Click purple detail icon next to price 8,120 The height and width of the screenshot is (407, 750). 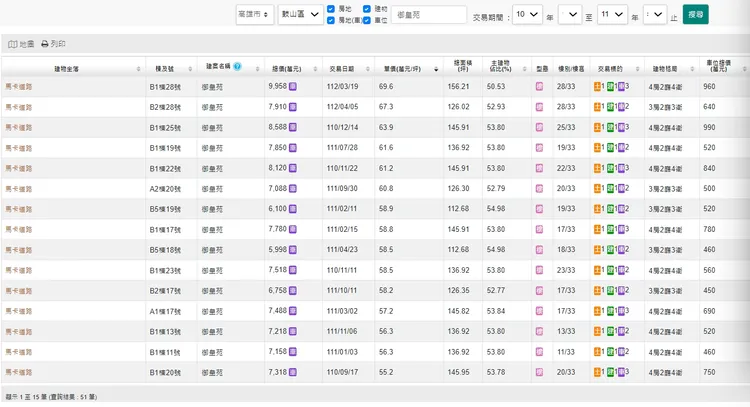click(293, 168)
